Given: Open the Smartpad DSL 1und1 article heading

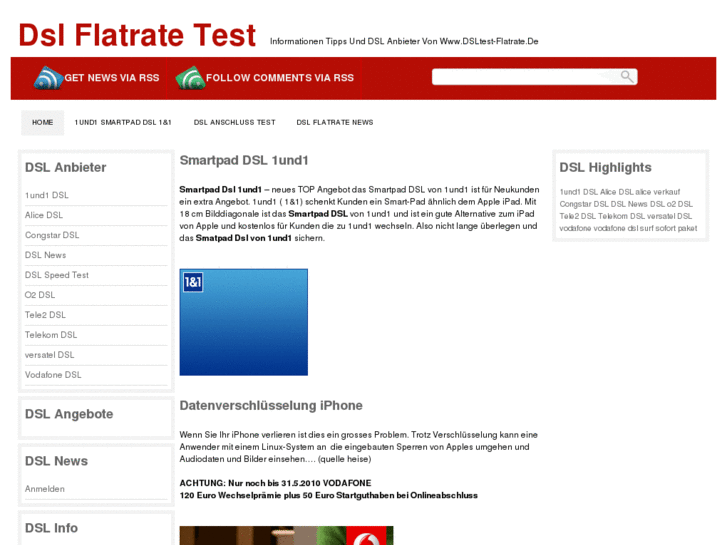Looking at the screenshot, I should click(x=244, y=160).
